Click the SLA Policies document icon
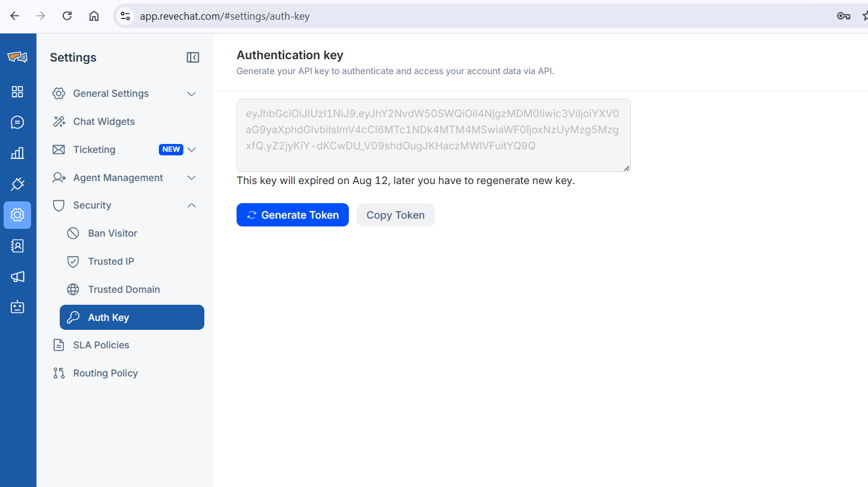The height and width of the screenshot is (487, 868). 59,345
